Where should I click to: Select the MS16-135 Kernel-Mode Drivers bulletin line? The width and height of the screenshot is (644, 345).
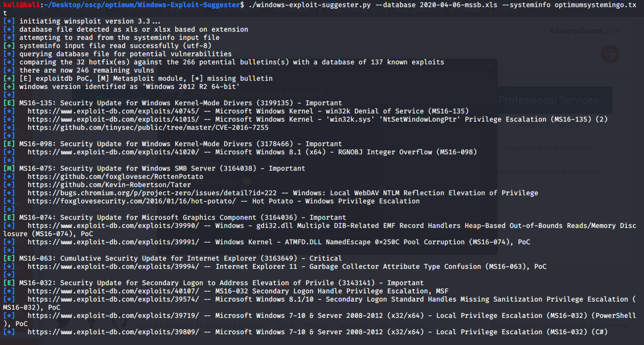tap(181, 103)
